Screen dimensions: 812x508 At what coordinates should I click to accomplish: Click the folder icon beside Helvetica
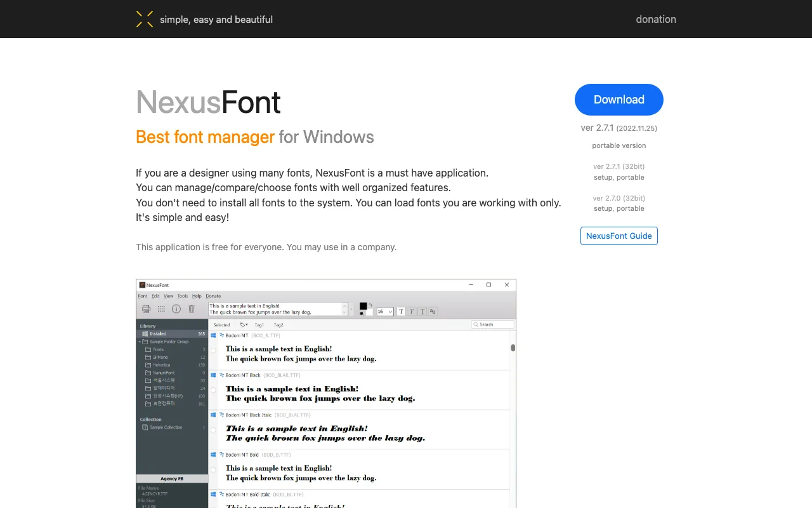click(148, 365)
